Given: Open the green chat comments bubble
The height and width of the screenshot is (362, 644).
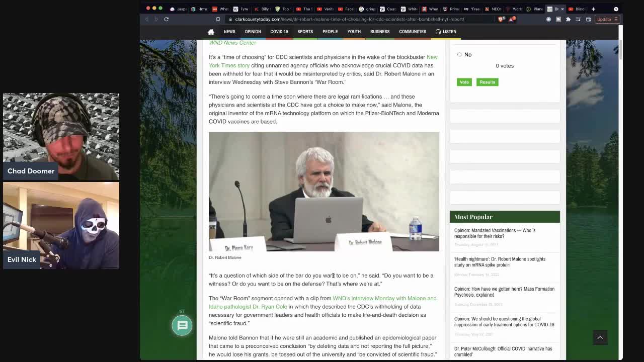Looking at the screenshot, I should pos(182,325).
